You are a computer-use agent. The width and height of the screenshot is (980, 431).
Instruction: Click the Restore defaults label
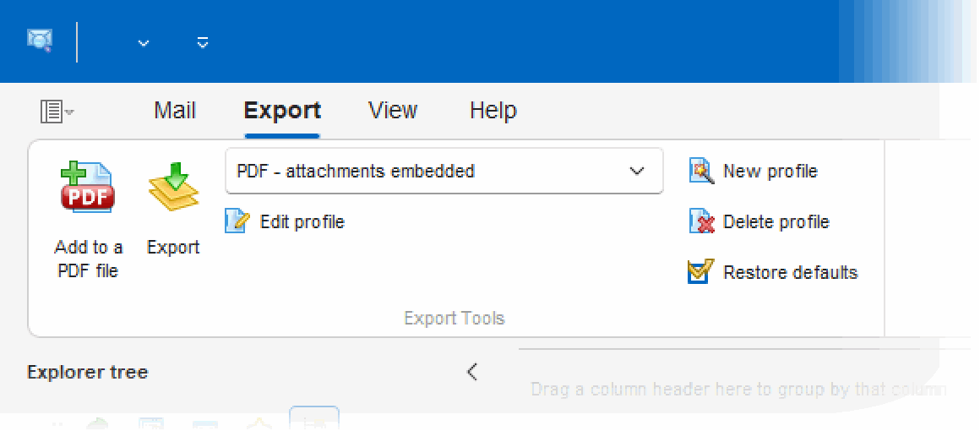tap(791, 272)
